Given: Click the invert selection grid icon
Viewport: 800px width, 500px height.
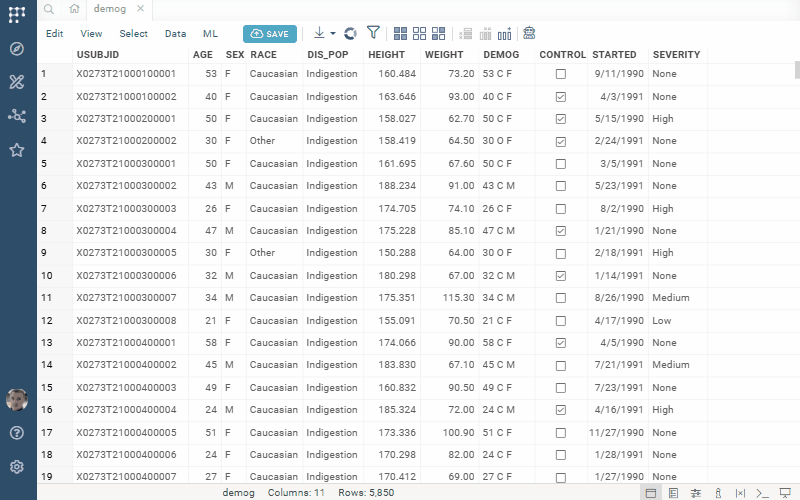Looking at the screenshot, I should pos(438,34).
